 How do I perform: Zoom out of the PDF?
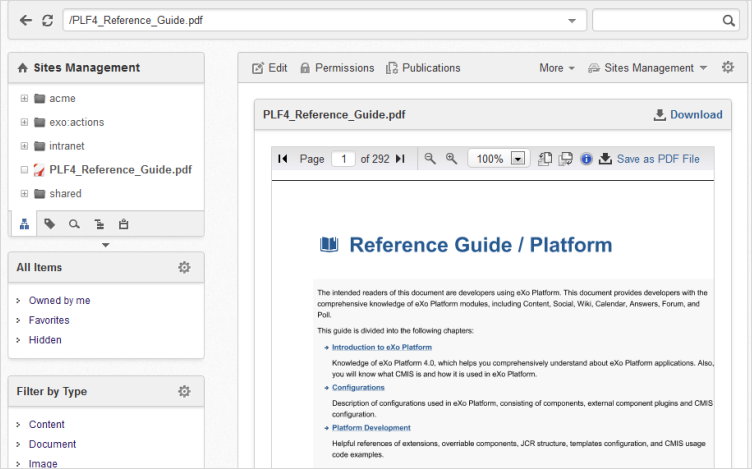(x=430, y=159)
